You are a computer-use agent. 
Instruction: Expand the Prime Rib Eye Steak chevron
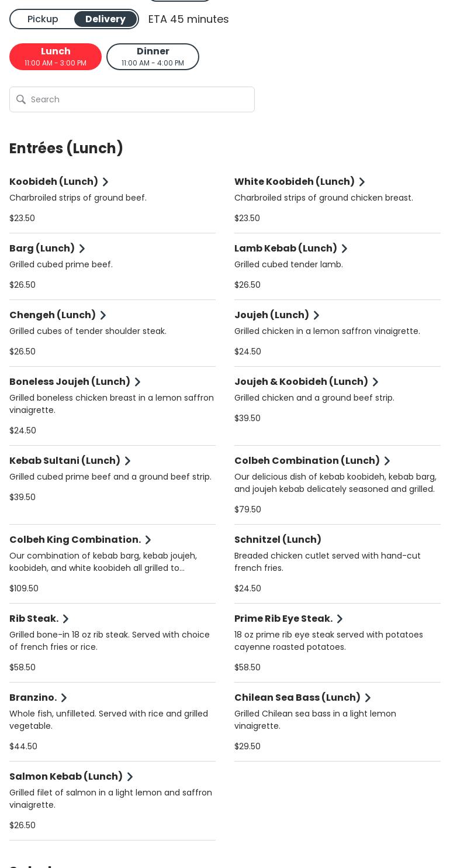340,619
